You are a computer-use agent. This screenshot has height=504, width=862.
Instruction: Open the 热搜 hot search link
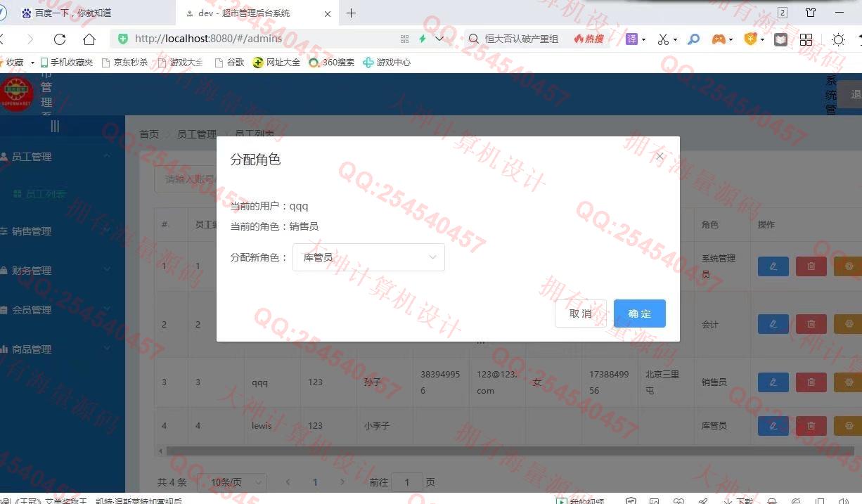click(x=589, y=39)
